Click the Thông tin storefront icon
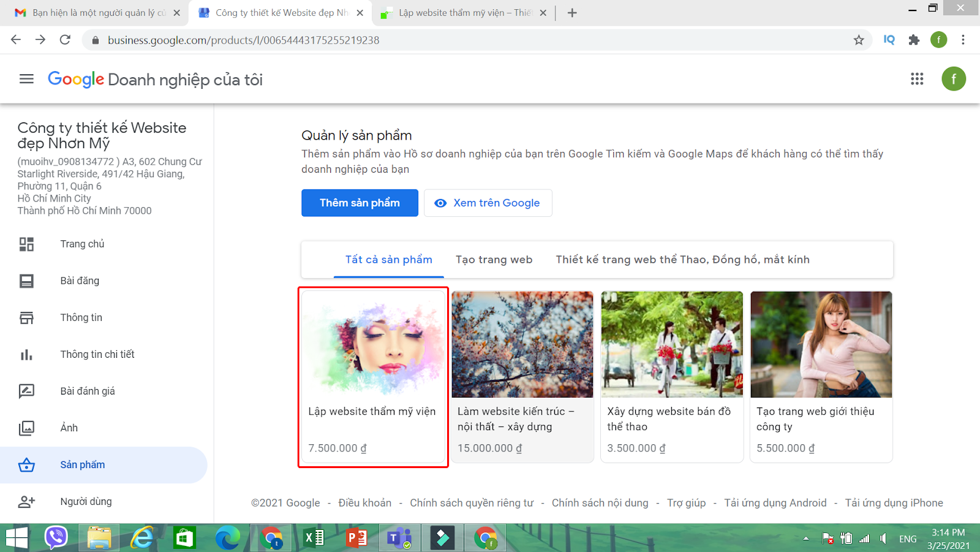980x552 pixels. (x=26, y=317)
